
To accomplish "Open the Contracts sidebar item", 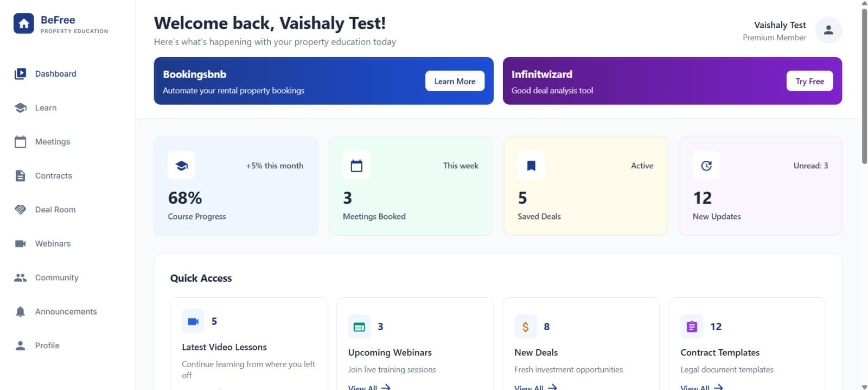I will tap(53, 175).
